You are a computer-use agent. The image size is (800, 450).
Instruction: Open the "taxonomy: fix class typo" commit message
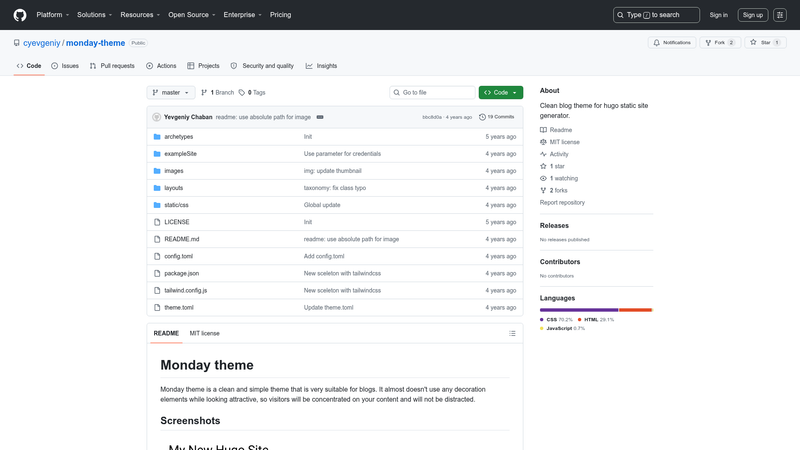335,188
